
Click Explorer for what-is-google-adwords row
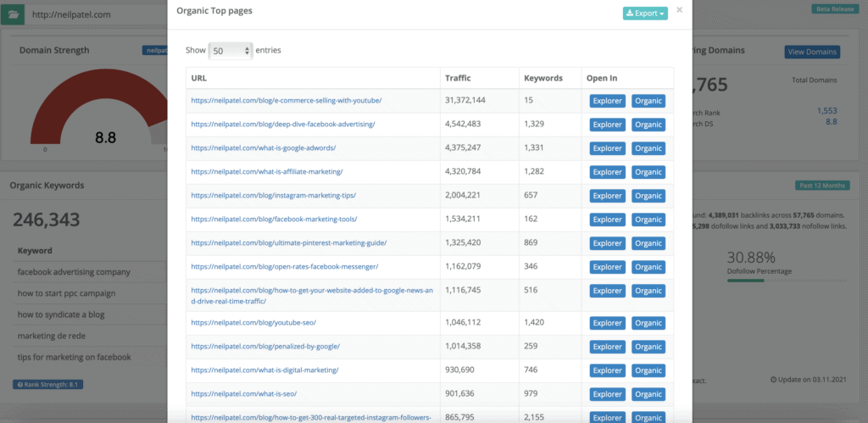coord(607,148)
